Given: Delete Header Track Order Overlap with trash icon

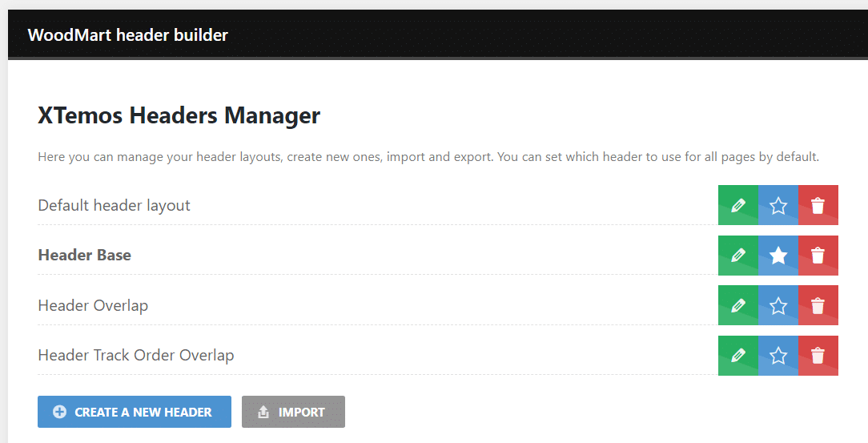Looking at the screenshot, I should (x=818, y=356).
